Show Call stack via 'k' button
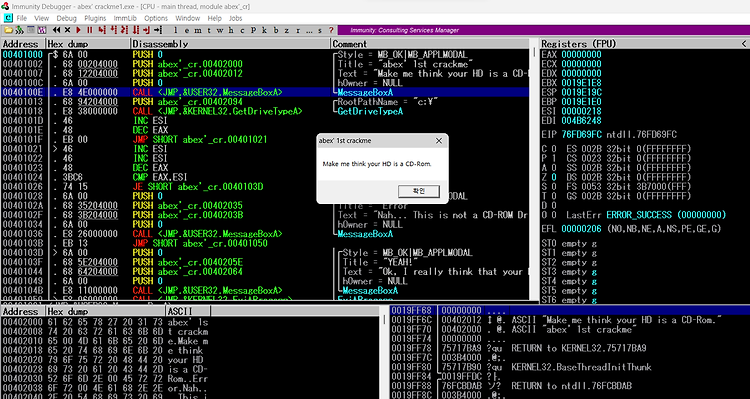 tap(264, 30)
